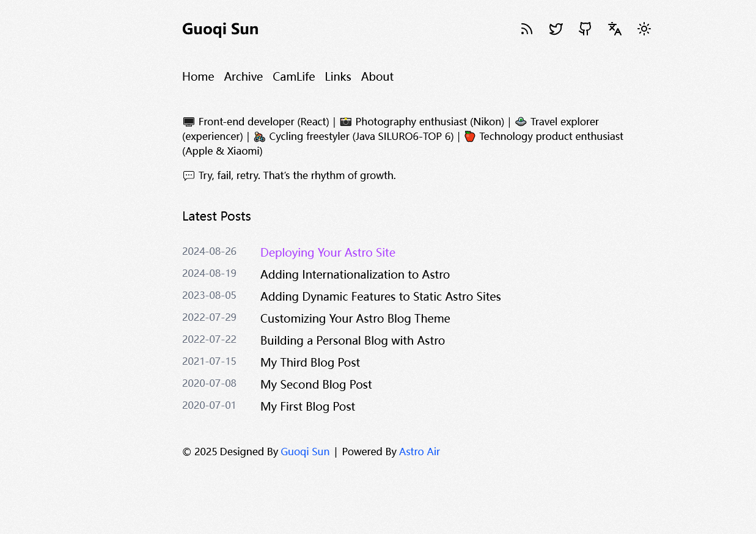This screenshot has width=756, height=534.
Task: Go to the Home nav item
Action: click(198, 76)
